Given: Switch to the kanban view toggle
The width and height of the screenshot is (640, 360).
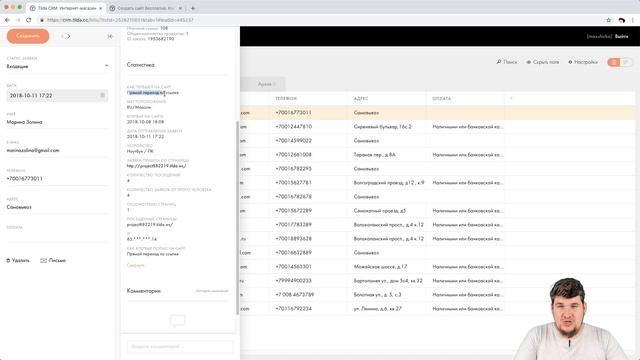Looking at the screenshot, I should click(x=626, y=62).
